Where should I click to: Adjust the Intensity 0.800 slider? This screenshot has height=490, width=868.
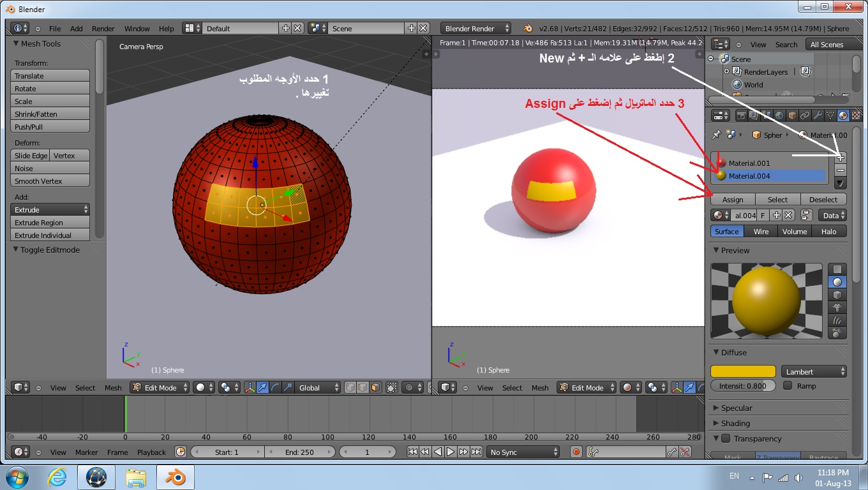[x=743, y=385]
